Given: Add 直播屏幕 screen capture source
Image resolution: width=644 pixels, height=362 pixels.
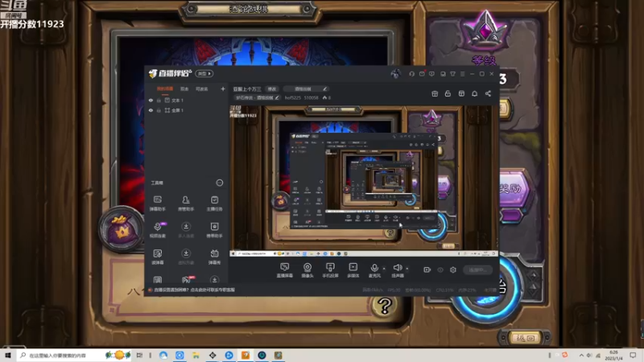Looking at the screenshot, I should click(x=284, y=270).
